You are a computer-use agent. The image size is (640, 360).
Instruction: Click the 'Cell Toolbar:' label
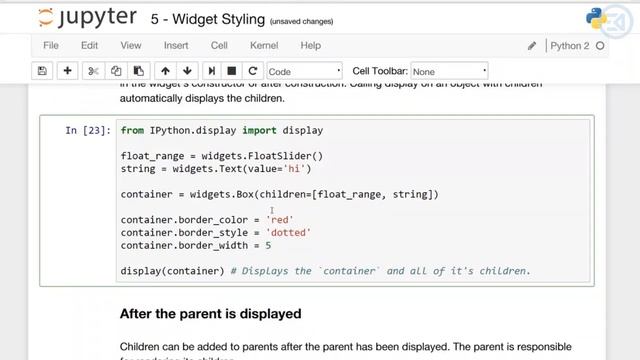[380, 71]
